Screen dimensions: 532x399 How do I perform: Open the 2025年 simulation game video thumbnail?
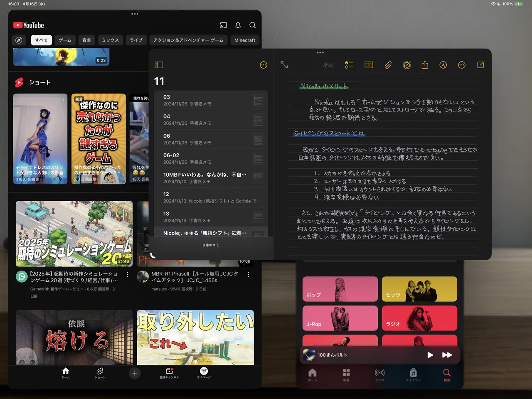pyautogui.click(x=74, y=234)
